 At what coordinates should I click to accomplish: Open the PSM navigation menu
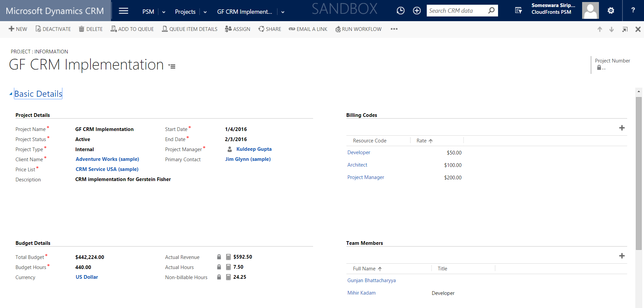click(148, 12)
